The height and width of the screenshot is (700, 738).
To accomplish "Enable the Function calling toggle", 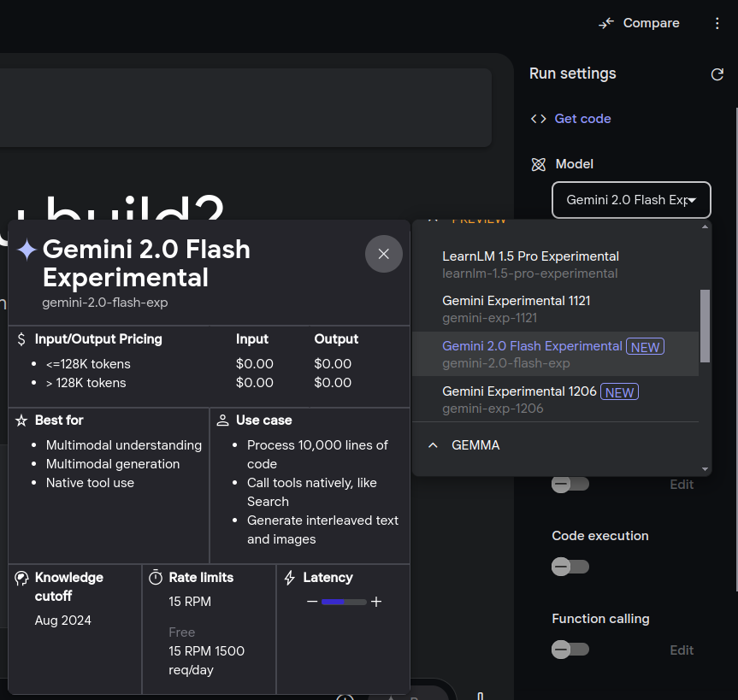I will pos(570,650).
